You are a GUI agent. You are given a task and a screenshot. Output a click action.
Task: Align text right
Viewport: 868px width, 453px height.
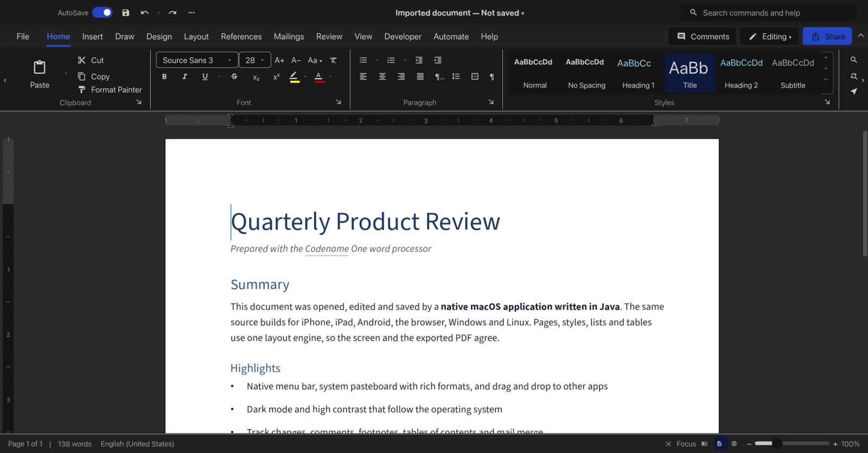[x=401, y=76]
